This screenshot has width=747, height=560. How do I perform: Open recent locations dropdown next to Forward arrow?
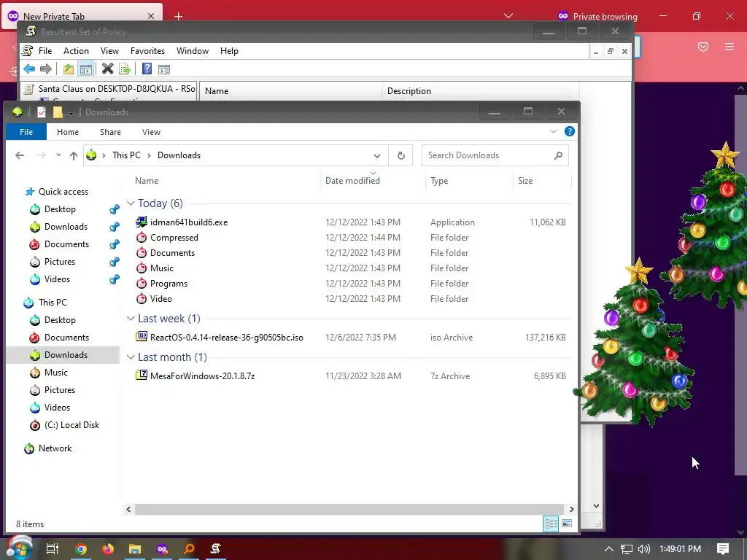(x=58, y=155)
